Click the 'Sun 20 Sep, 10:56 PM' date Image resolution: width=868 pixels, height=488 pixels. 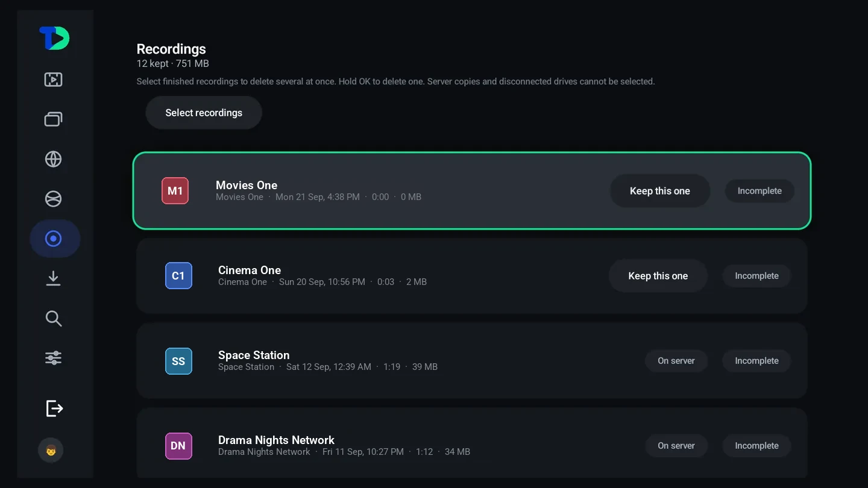coord(322,282)
